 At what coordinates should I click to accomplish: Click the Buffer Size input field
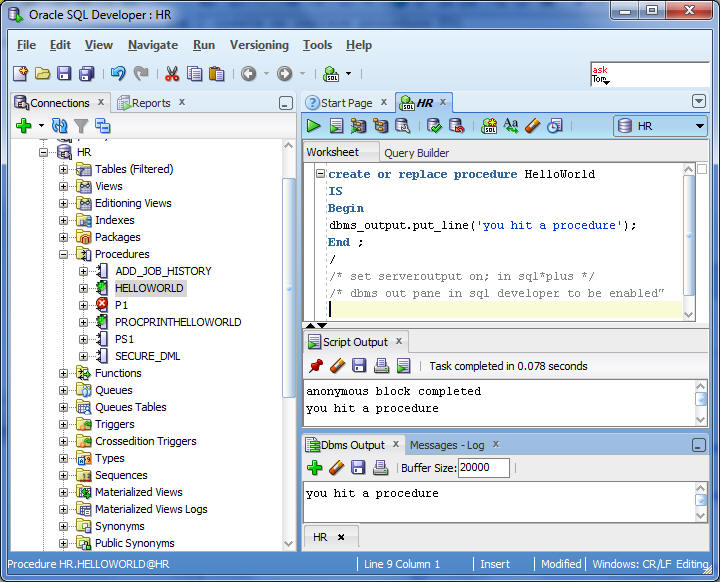point(484,468)
